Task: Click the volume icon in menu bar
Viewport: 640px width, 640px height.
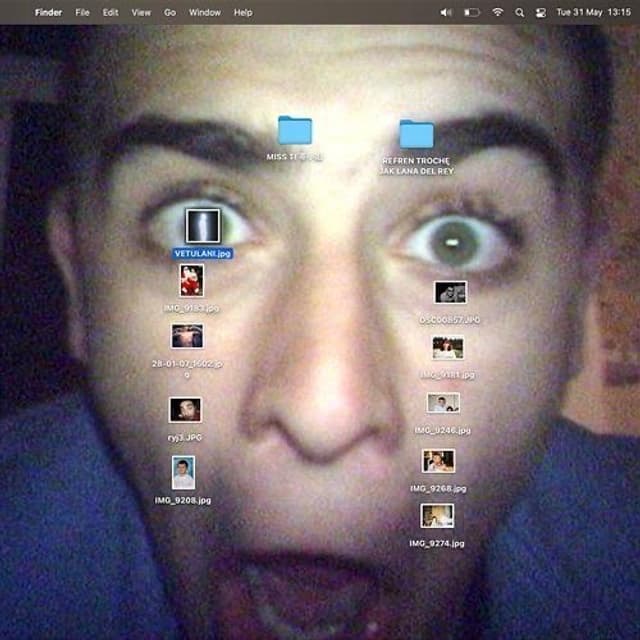Action: [x=445, y=13]
